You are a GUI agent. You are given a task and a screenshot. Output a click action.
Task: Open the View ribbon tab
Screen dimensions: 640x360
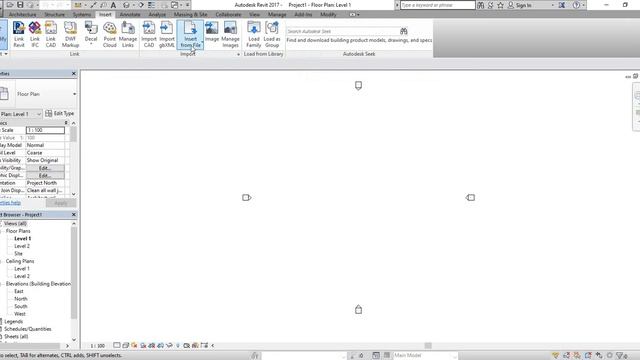[x=255, y=14]
